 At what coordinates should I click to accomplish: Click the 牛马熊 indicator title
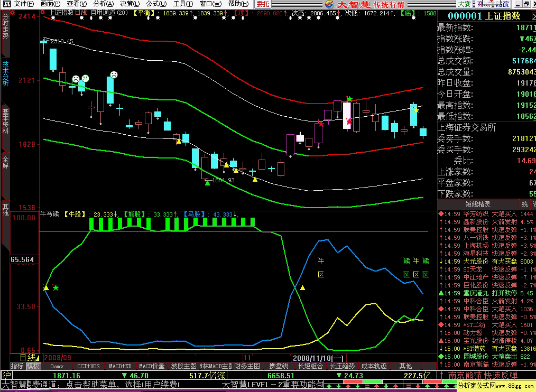[x=50, y=214]
